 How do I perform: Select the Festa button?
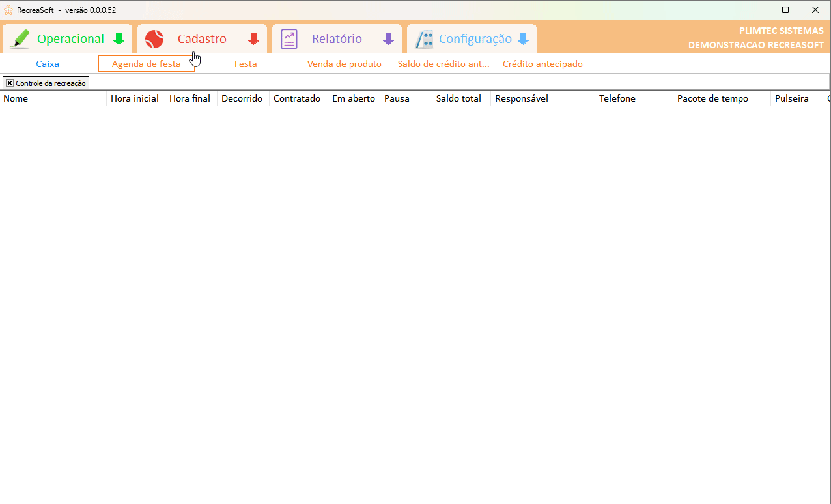[246, 64]
